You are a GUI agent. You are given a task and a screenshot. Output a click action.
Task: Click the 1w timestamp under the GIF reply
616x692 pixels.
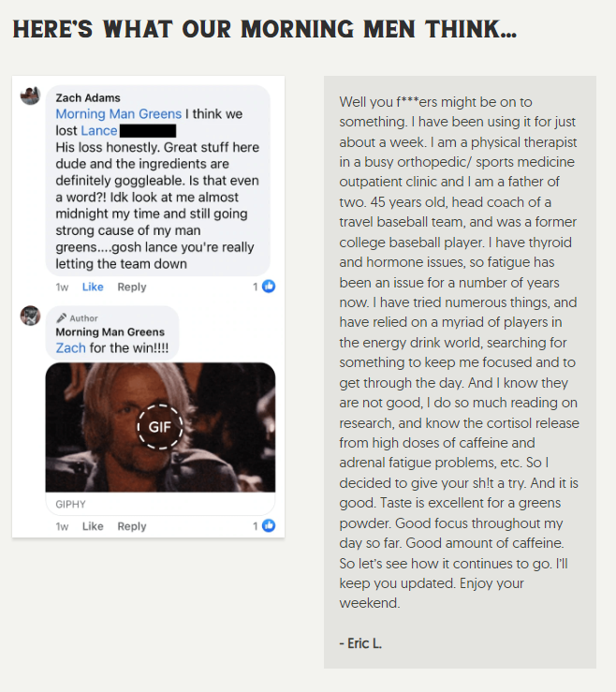click(62, 526)
